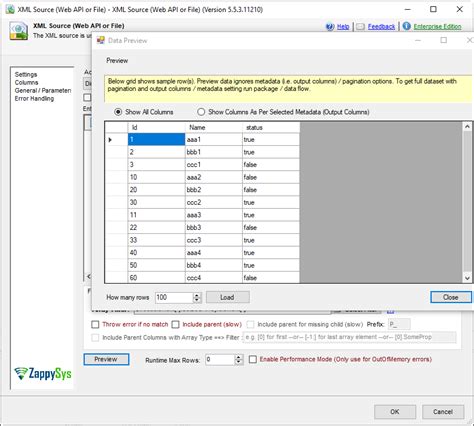Viewport: 474px width, 426px height.
Task: Select the highlighted Id cell 1
Action: point(156,140)
